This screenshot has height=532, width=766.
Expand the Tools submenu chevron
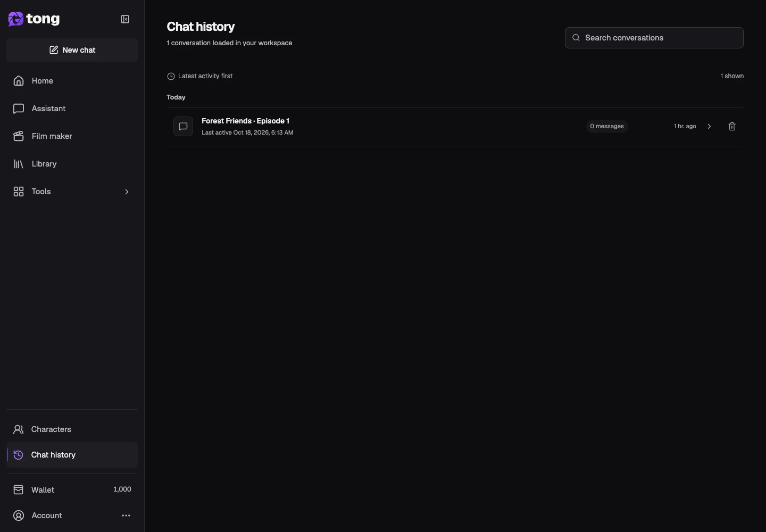click(127, 192)
